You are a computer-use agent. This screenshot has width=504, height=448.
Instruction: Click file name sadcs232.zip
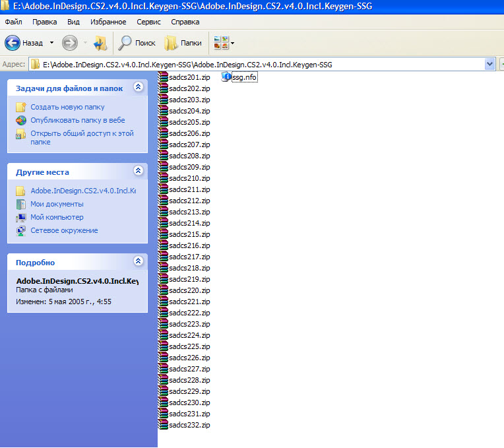[x=189, y=425]
